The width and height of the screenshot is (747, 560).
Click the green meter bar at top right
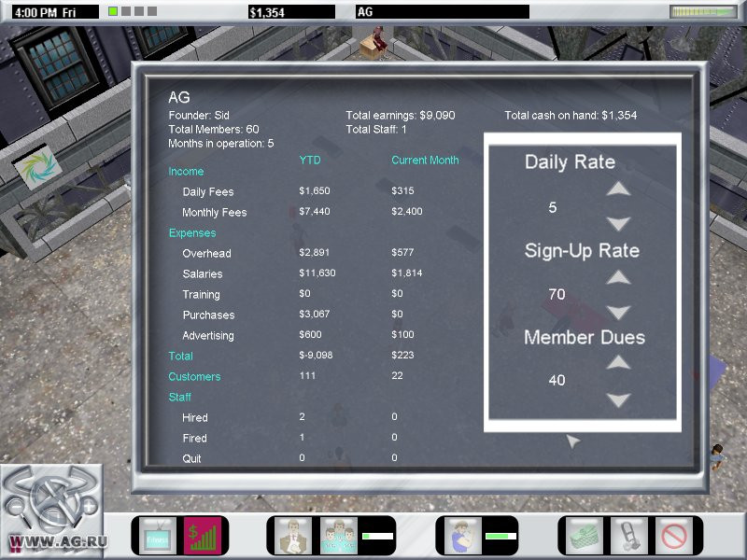point(698,12)
